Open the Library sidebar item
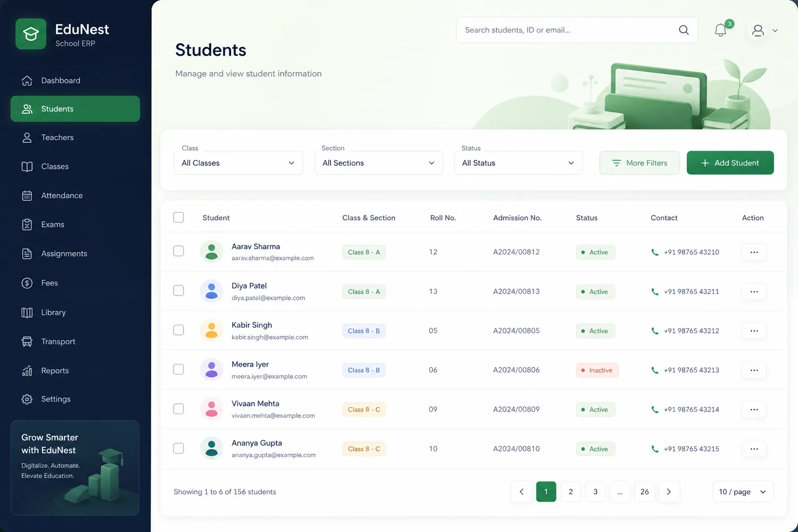The height and width of the screenshot is (532, 798). coord(75,312)
